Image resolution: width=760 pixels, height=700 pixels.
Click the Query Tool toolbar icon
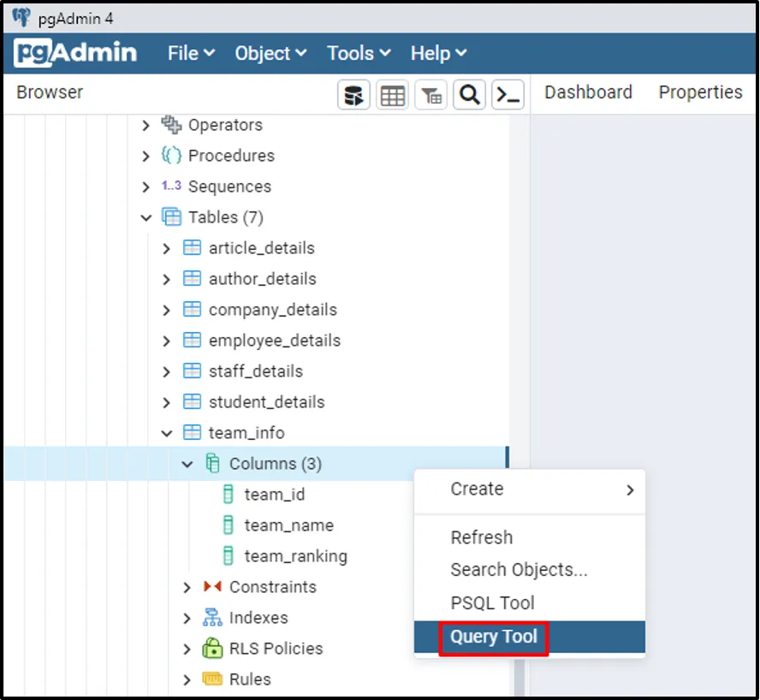[x=354, y=96]
